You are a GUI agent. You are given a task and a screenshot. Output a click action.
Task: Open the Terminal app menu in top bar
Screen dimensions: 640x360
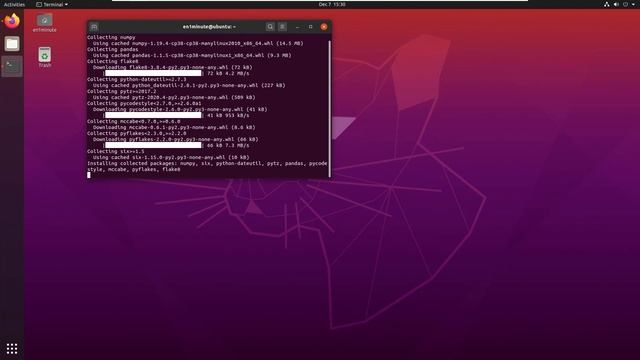point(52,4)
